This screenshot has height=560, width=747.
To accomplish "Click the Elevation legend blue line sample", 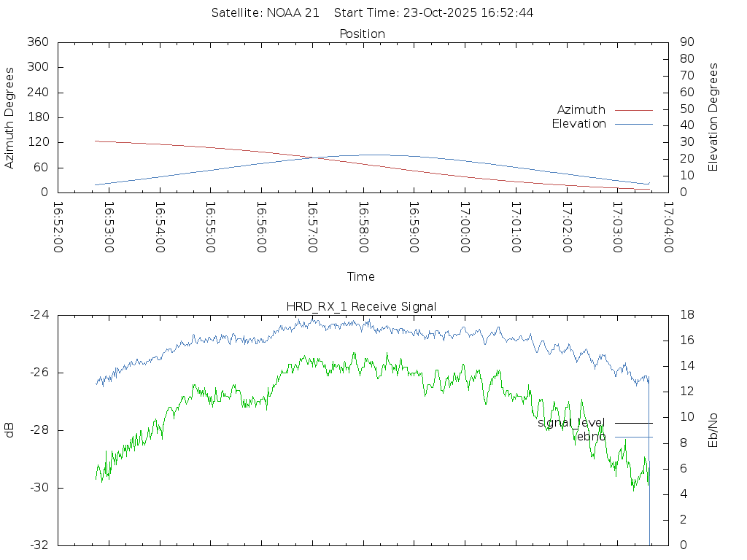I will pos(633,124).
